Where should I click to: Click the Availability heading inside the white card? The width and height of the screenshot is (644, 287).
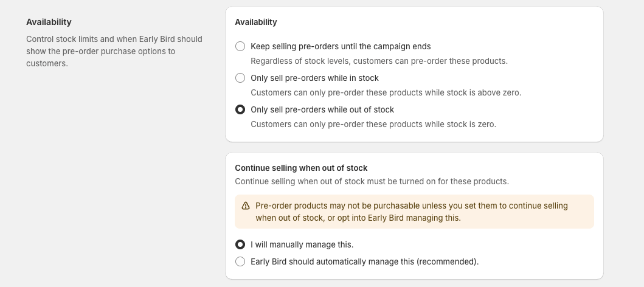(x=256, y=22)
